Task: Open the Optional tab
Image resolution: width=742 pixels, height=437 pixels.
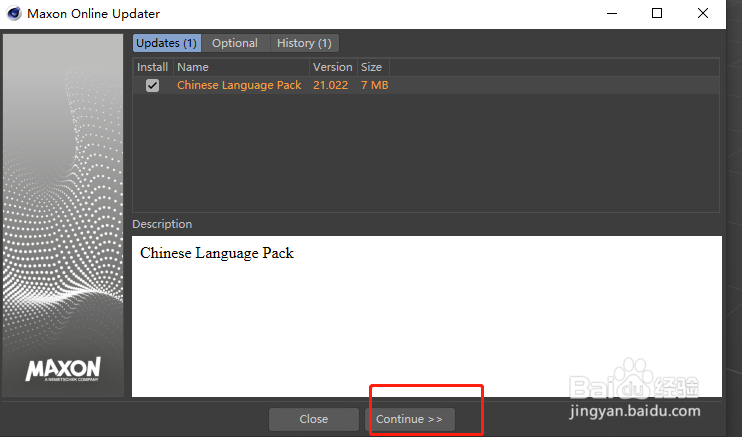Action: 235,43
